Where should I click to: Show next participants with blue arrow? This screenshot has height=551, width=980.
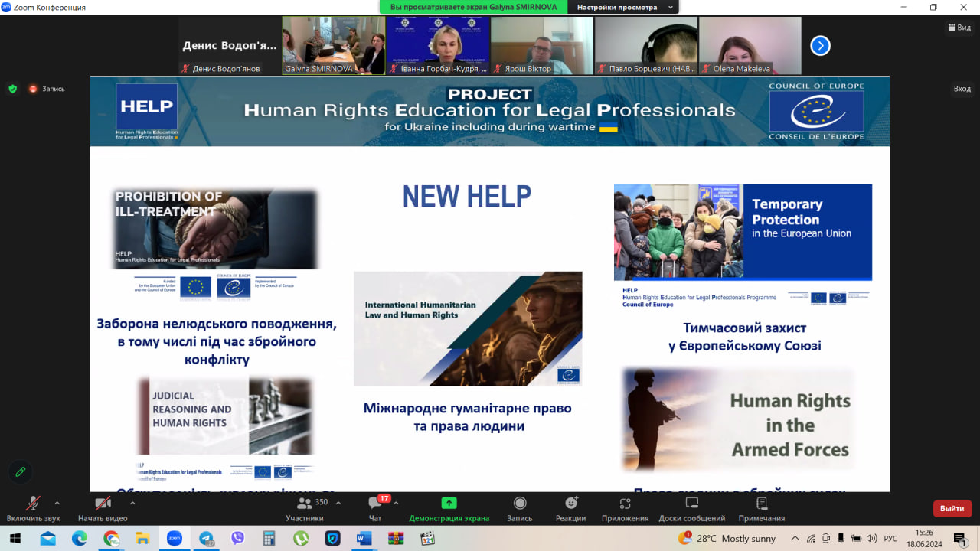click(820, 46)
